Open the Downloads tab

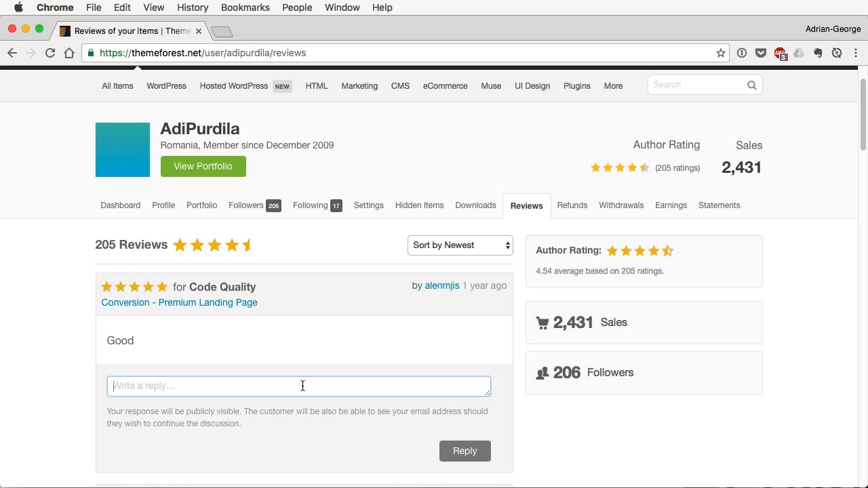[475, 205]
